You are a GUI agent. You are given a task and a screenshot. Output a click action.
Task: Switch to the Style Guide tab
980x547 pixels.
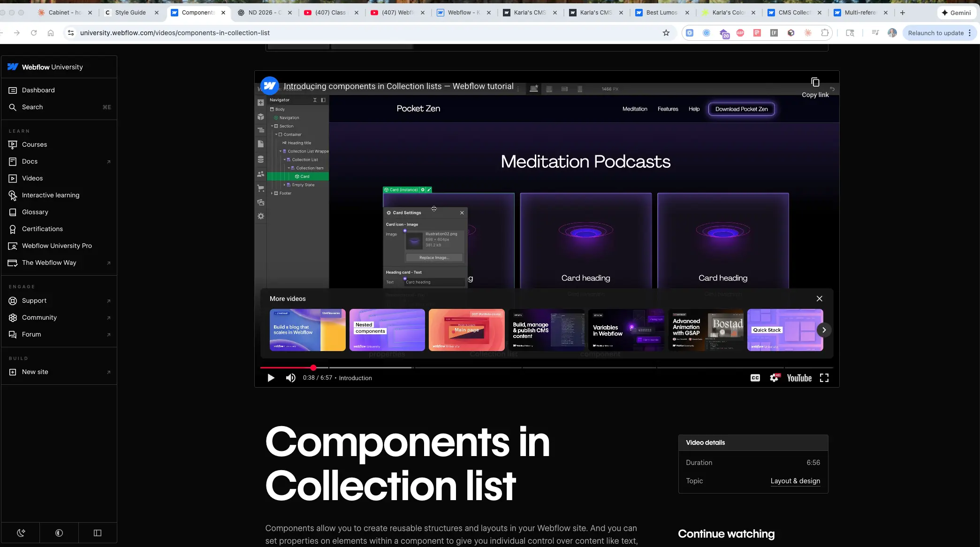coord(130,13)
